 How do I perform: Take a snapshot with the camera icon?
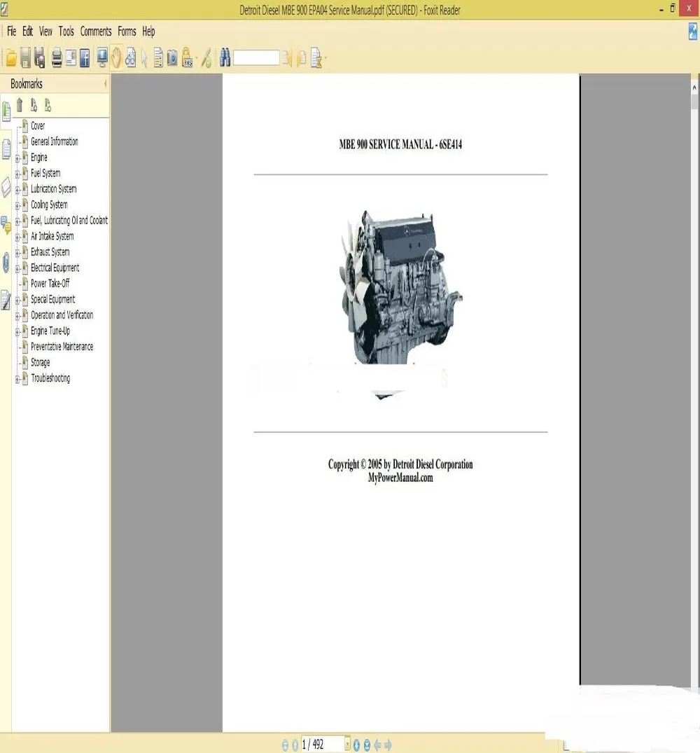pyautogui.click(x=171, y=58)
